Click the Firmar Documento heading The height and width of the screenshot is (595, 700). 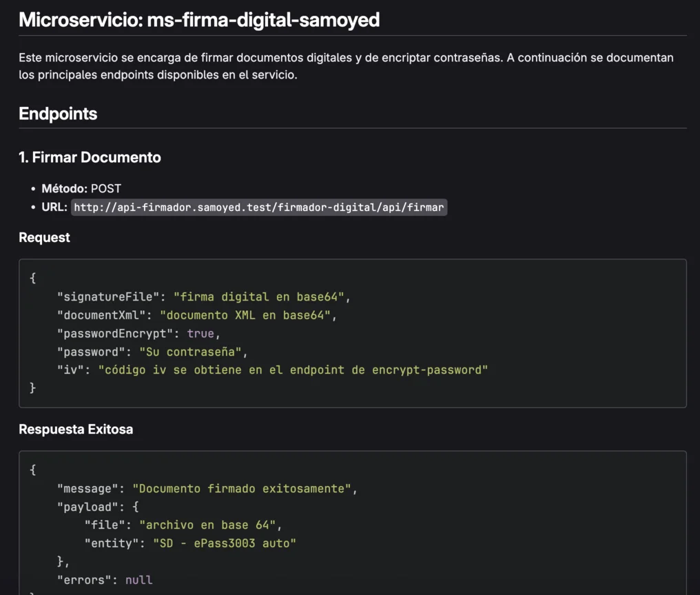click(90, 157)
